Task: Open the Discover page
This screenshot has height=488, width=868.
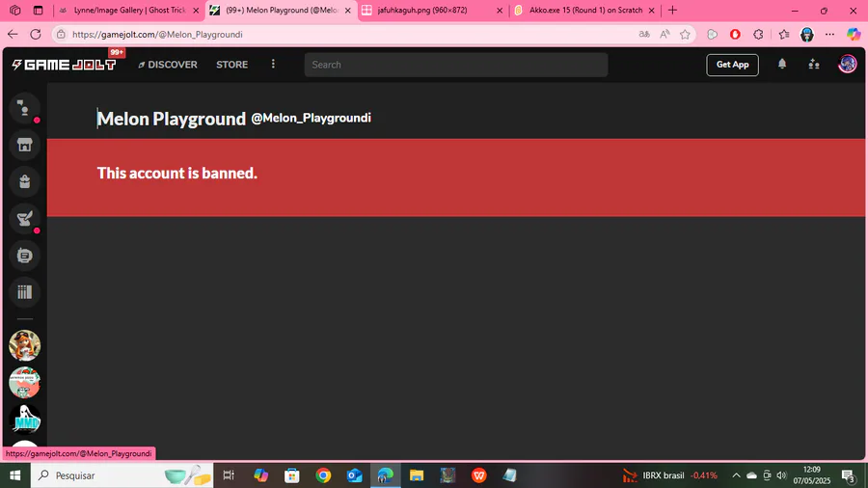Action: 168,65
